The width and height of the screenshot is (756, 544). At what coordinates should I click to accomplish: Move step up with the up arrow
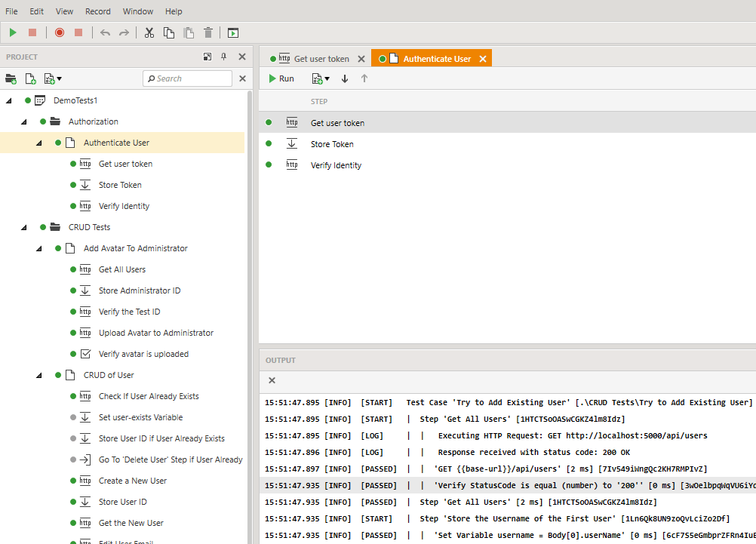click(x=364, y=78)
